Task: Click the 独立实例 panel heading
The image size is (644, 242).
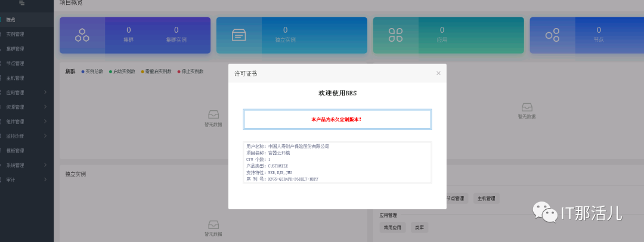Action: tap(76, 174)
